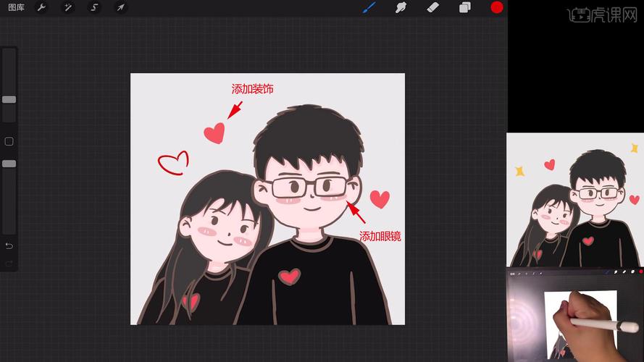Open the Layers panel

465,7
